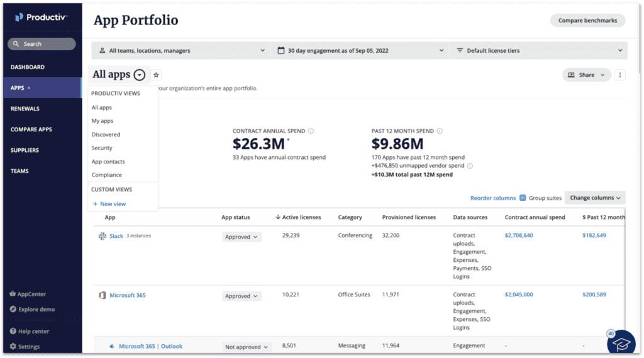Click the Reorder columns link

[493, 198]
